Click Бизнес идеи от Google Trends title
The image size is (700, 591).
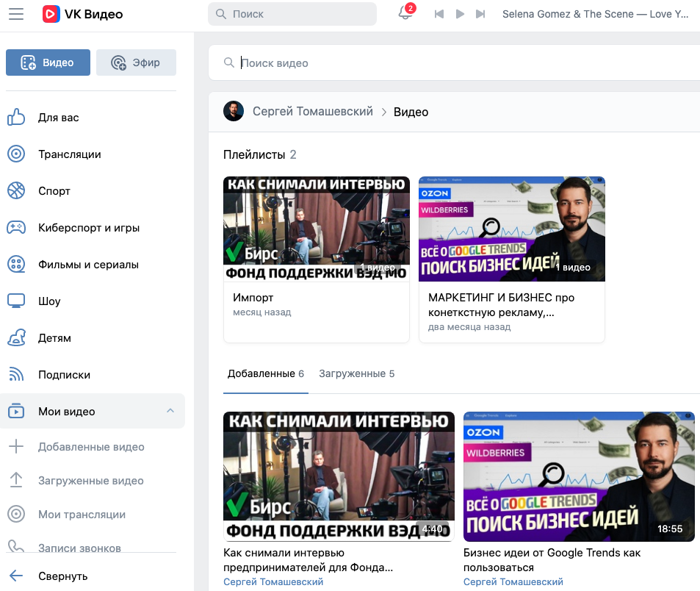click(552, 559)
